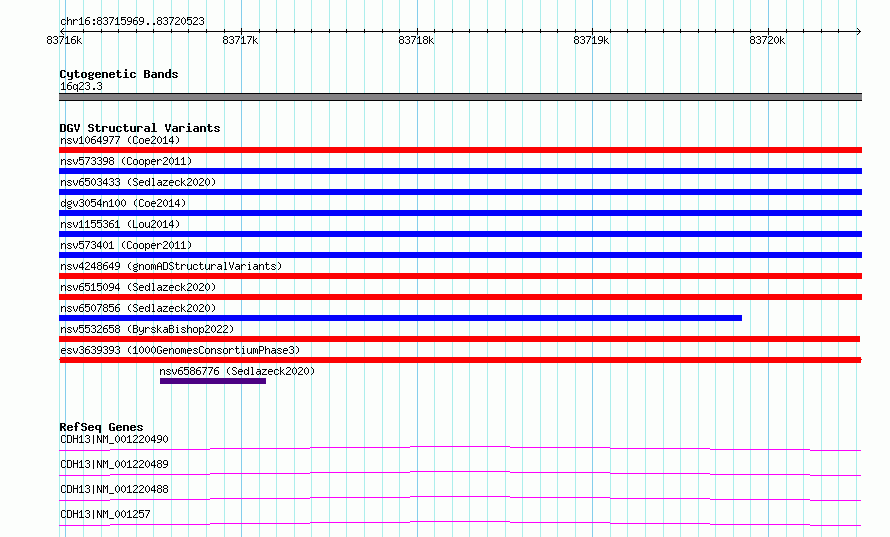Select the gray 16q23.3 cytogenetic band bar
This screenshot has width=890, height=537.
(460, 97)
